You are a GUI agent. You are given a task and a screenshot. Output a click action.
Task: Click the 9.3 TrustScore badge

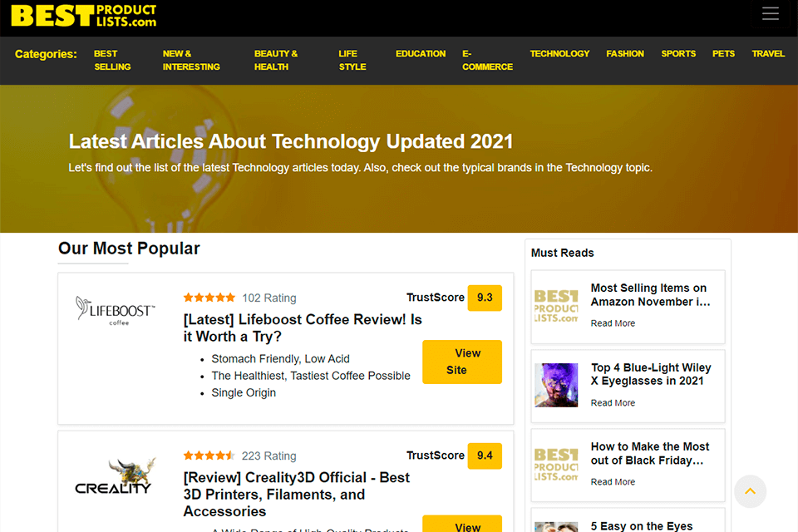(485, 298)
